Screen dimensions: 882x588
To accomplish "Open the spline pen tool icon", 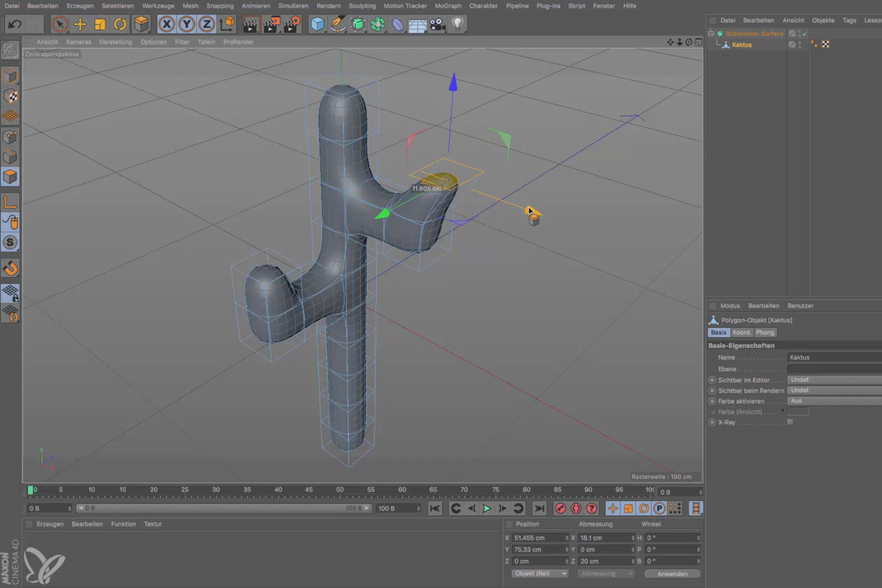I will (x=338, y=24).
